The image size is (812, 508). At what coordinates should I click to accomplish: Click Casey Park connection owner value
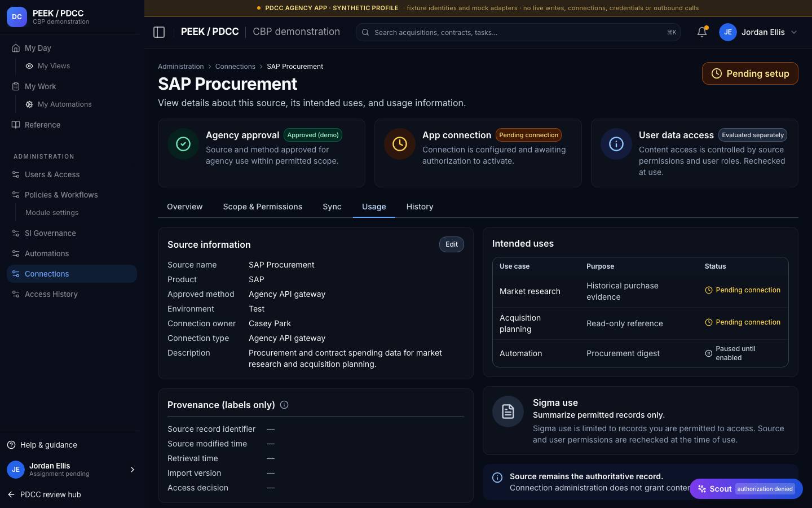[x=270, y=323]
